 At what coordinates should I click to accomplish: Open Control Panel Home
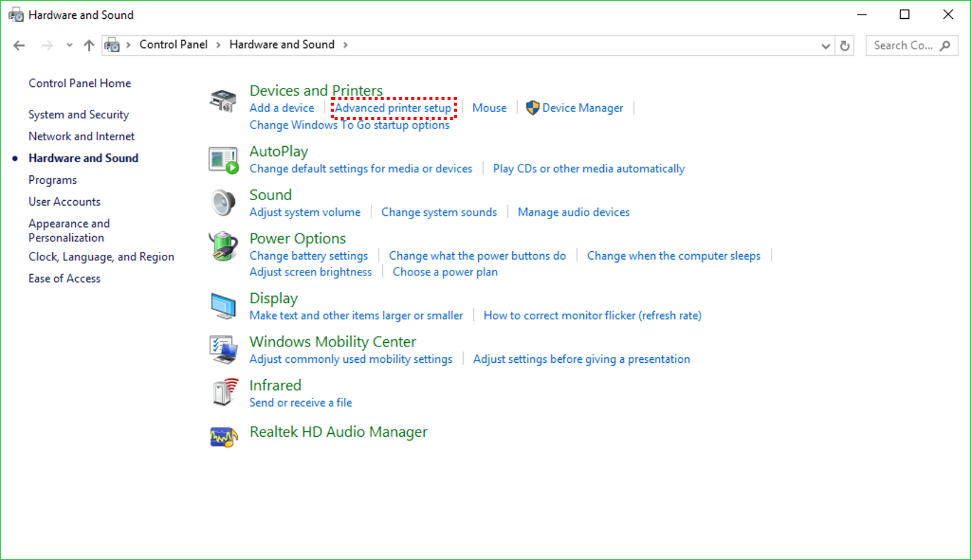pos(80,83)
